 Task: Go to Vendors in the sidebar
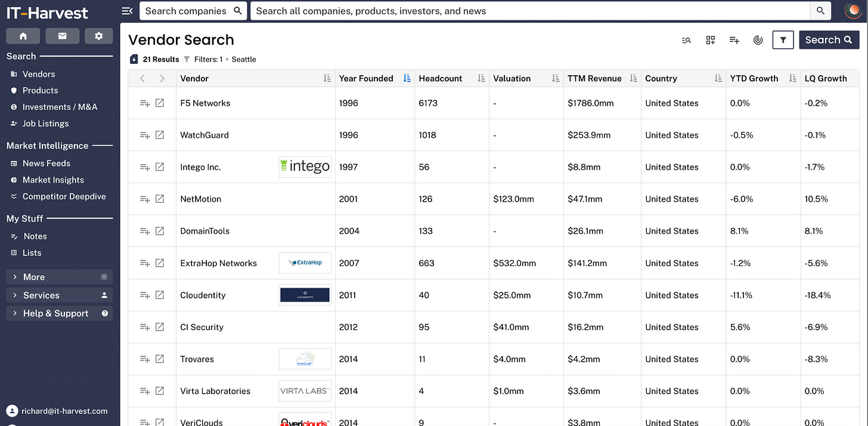click(x=39, y=74)
